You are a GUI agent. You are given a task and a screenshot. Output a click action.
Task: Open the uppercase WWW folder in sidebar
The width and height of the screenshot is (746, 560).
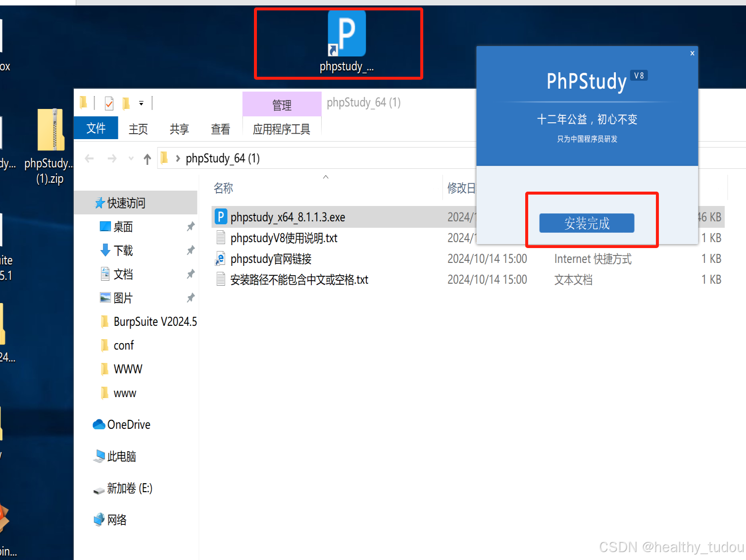[128, 369]
